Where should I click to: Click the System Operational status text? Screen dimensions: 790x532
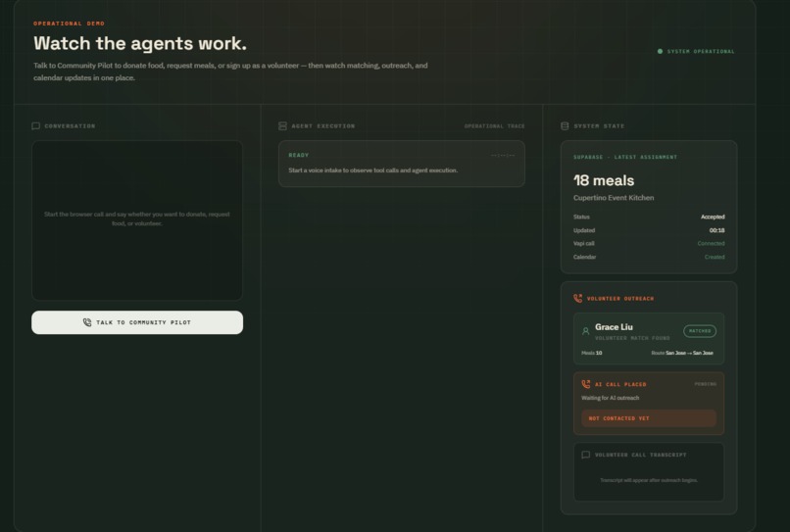coord(701,51)
